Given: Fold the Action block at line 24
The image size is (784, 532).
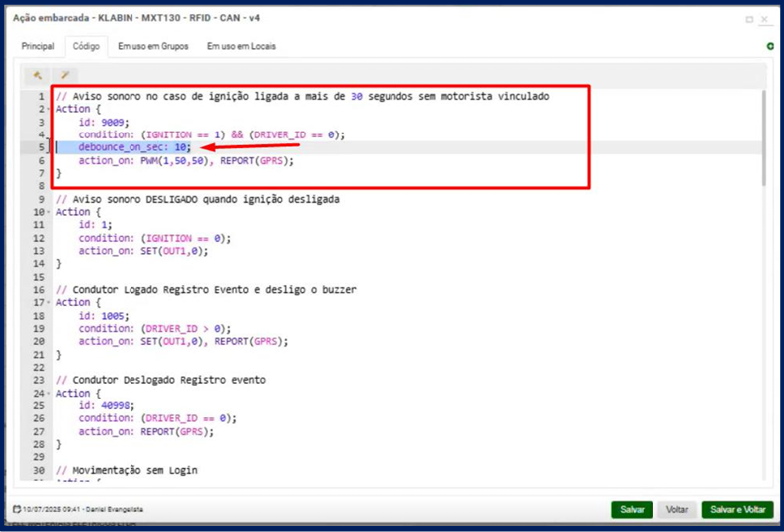Looking at the screenshot, I should click(50, 394).
